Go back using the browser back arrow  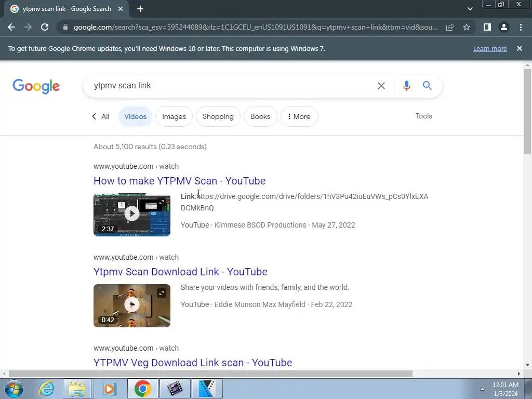click(x=11, y=27)
